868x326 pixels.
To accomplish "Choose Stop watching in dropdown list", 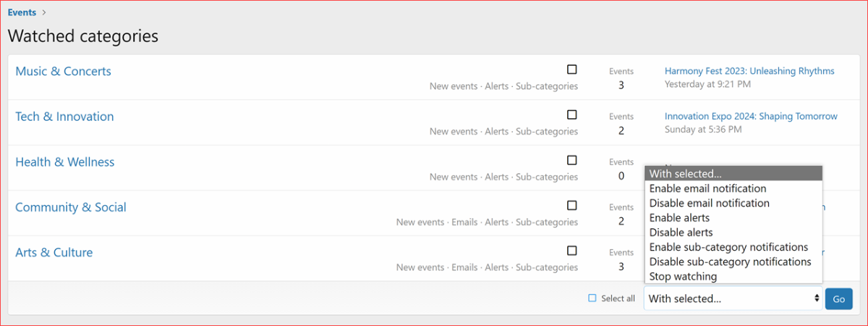I will coord(683,277).
